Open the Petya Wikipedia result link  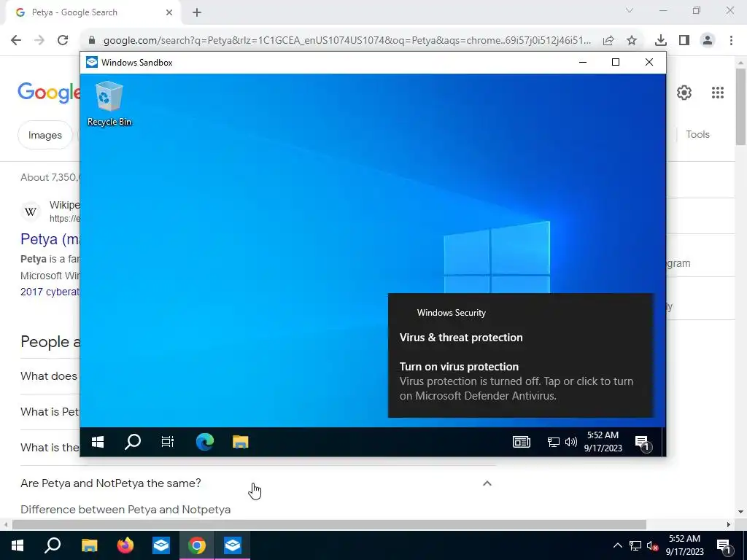tap(50, 239)
